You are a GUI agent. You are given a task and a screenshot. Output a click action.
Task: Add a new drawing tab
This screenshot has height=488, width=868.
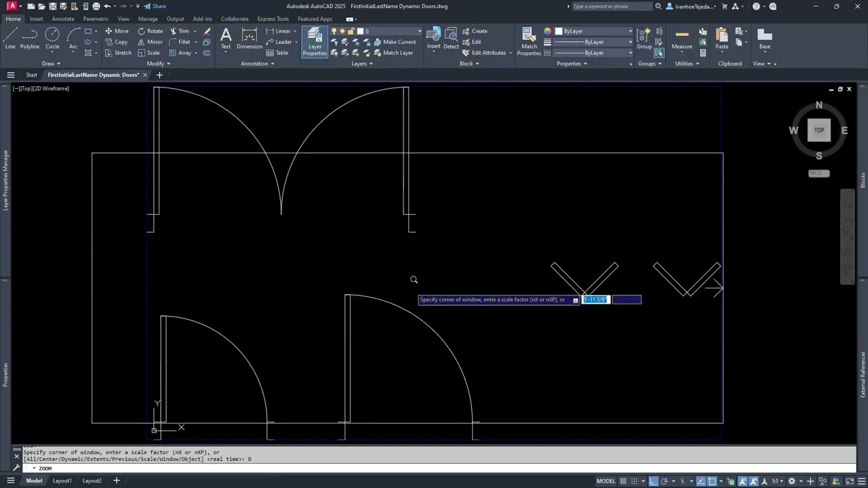[159, 75]
